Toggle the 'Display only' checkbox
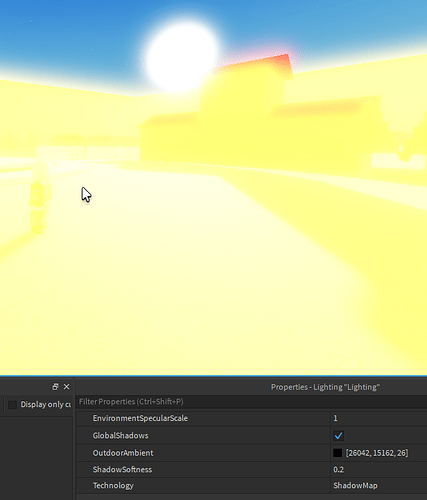Screen dimensions: 427x500 pyautogui.click(x=13, y=405)
